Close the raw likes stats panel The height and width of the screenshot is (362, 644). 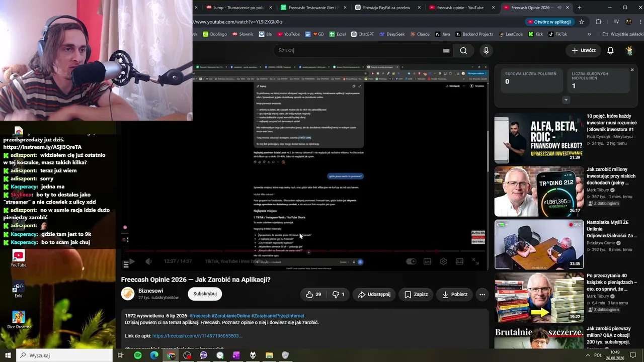(632, 70)
